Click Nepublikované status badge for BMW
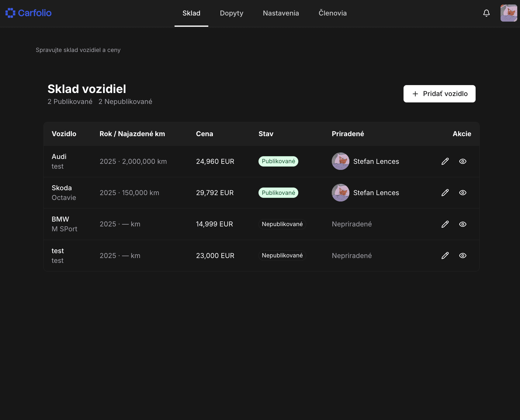 (x=282, y=224)
